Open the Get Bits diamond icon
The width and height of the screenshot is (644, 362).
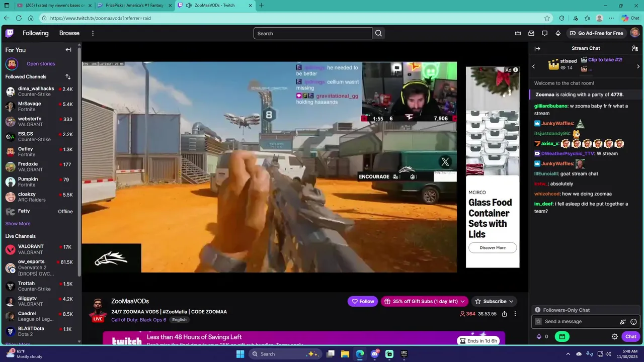pos(558,33)
